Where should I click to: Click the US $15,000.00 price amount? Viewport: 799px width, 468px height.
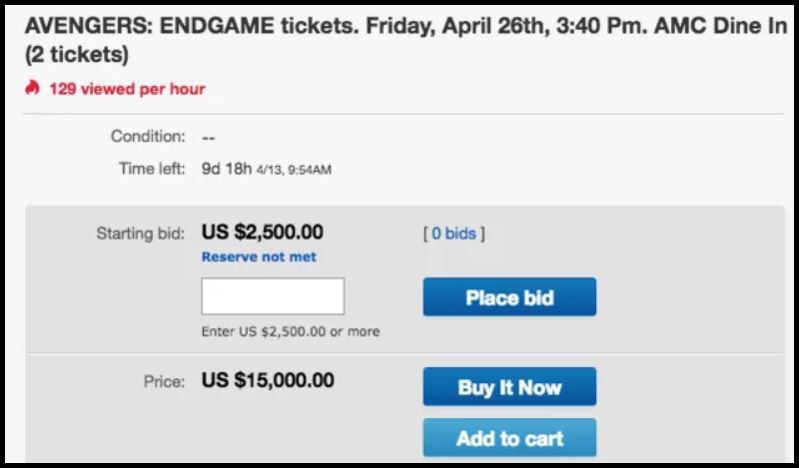[x=268, y=380]
